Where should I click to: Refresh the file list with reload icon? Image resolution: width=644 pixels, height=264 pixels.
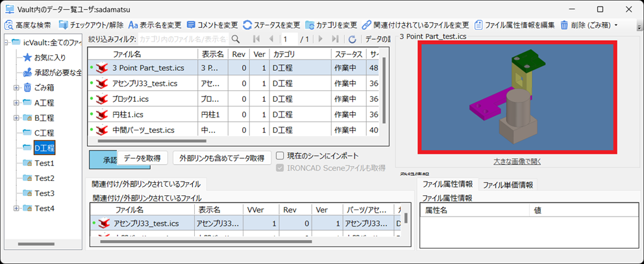(352, 40)
